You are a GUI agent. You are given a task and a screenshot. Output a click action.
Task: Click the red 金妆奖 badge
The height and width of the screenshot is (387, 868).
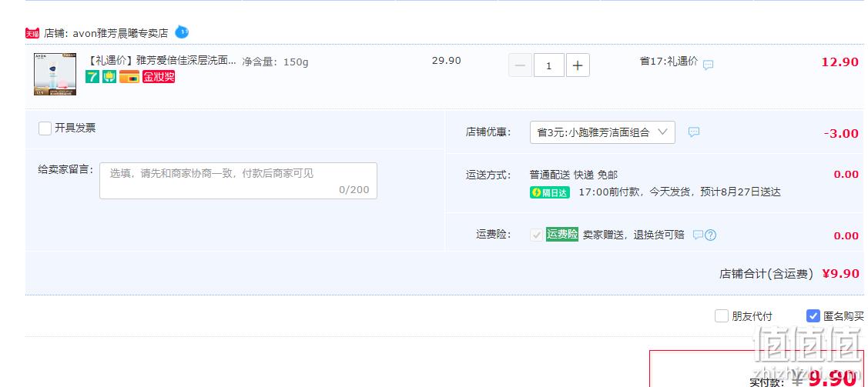(x=159, y=77)
